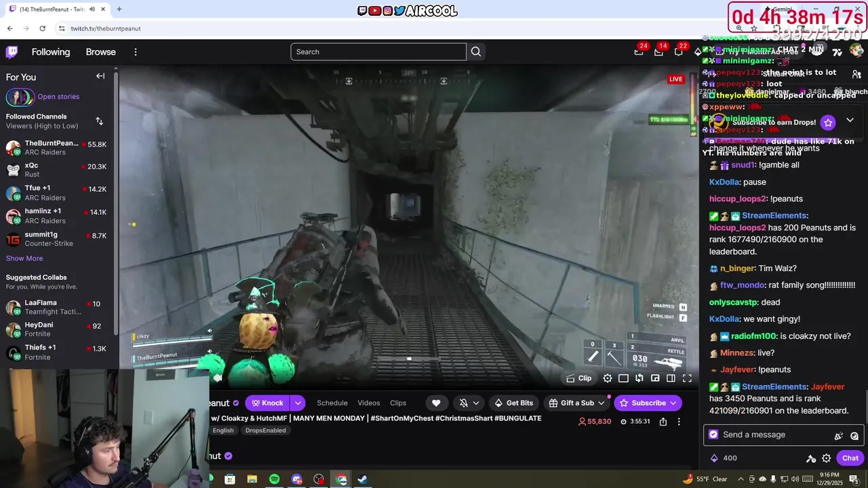
Task: Click the Twitch logo home icon
Action: (x=12, y=52)
